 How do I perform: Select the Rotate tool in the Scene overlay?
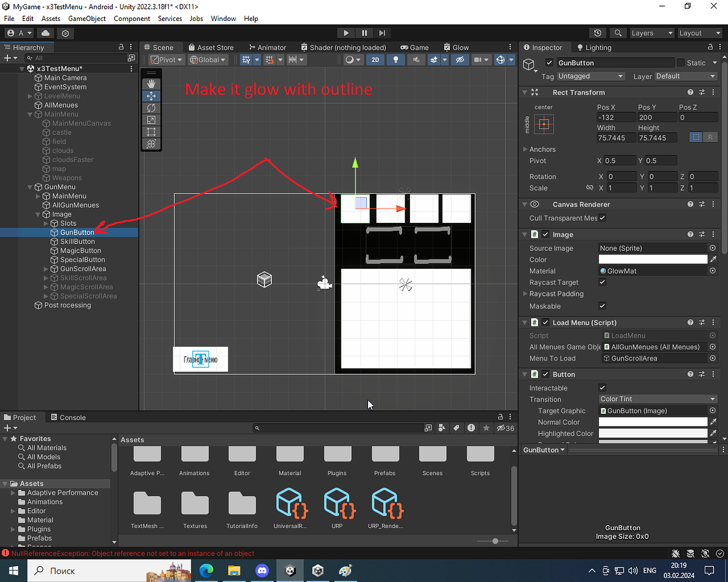click(151, 107)
